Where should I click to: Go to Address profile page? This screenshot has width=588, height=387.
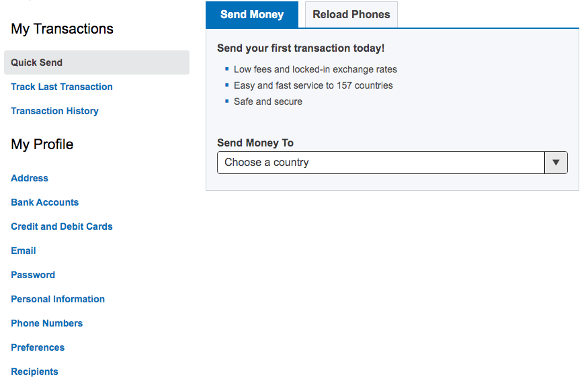point(30,178)
